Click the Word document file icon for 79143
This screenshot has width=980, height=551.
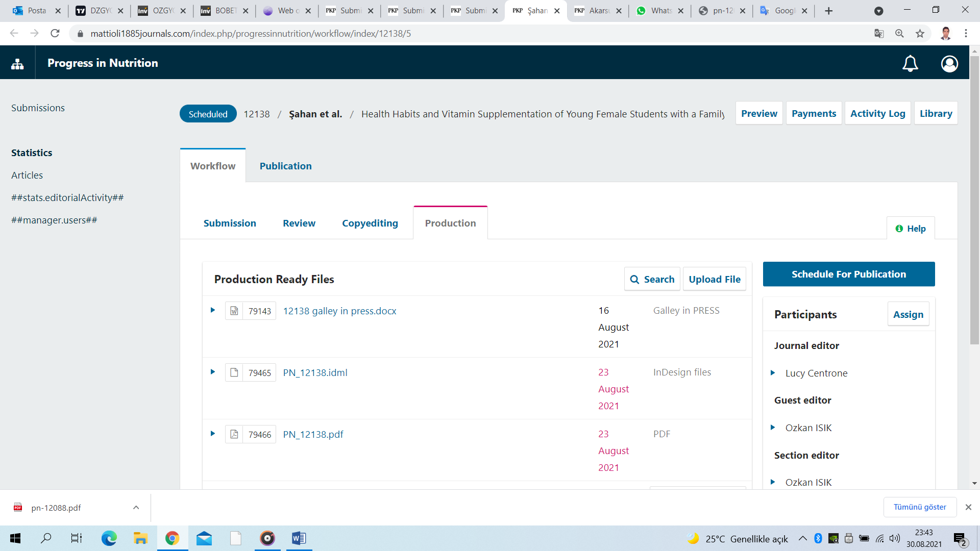(x=234, y=311)
